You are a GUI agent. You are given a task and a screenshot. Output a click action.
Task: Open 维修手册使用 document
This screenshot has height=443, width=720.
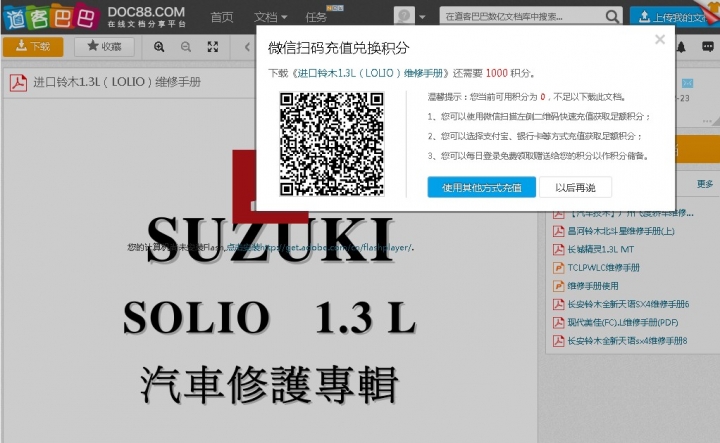point(593,286)
